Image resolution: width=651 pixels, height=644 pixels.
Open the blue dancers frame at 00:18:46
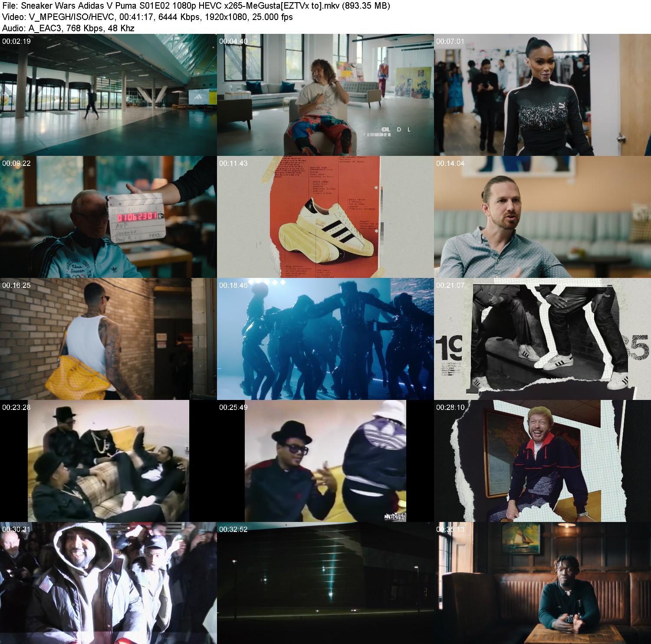[325, 339]
